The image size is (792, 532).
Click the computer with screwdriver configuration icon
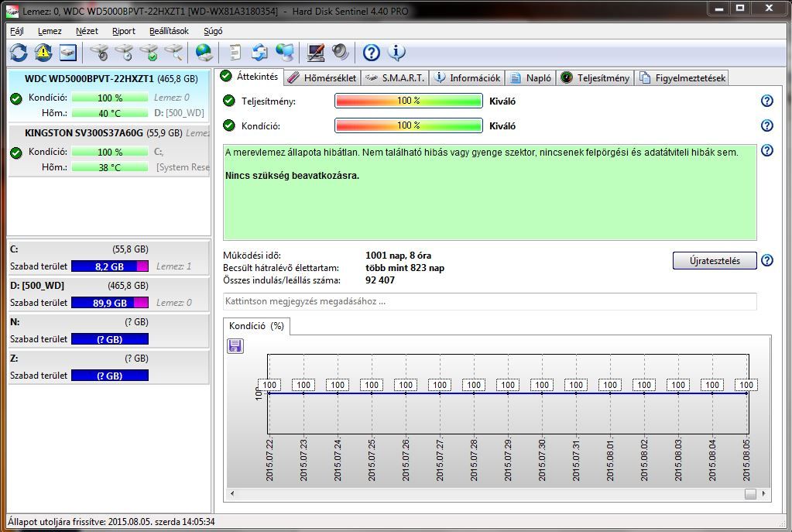(x=316, y=53)
